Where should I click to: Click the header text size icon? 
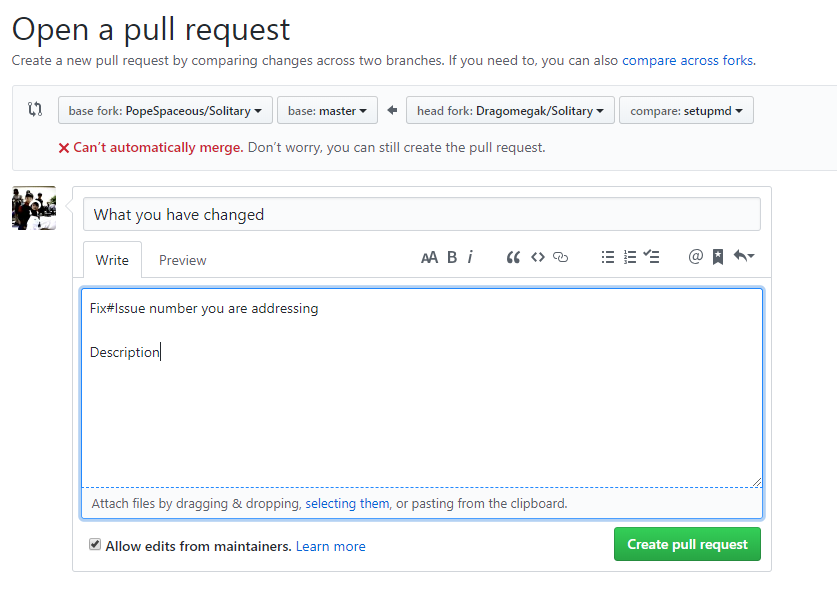click(x=429, y=257)
